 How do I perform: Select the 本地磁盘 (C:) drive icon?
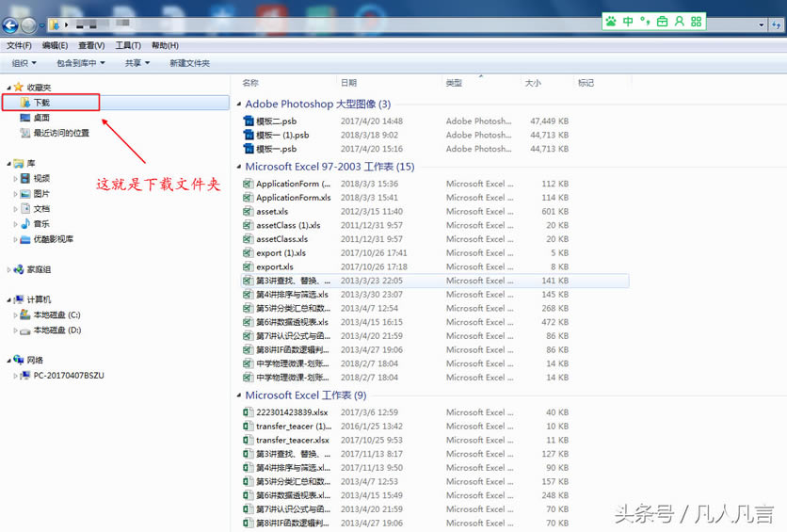point(25,315)
